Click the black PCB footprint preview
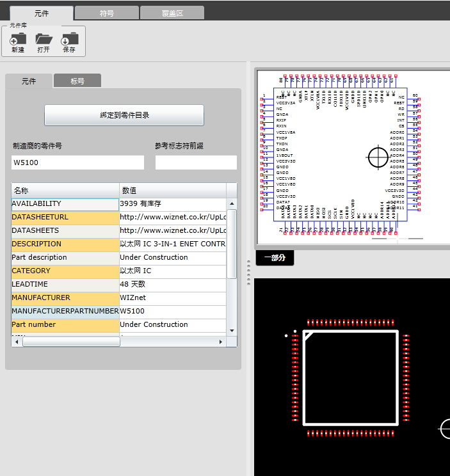Image resolution: width=450 pixels, height=476 pixels. 352,377
